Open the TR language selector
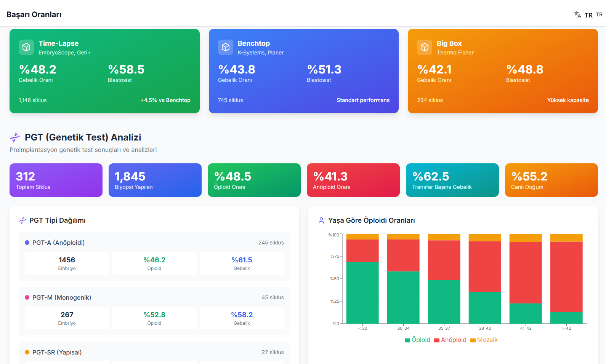Screen dimensions: 606x364 tap(588, 15)
